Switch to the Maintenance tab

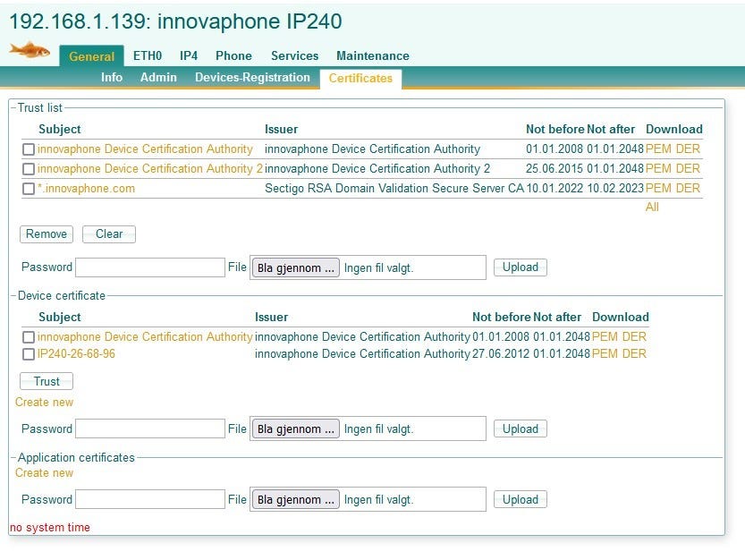click(x=373, y=55)
